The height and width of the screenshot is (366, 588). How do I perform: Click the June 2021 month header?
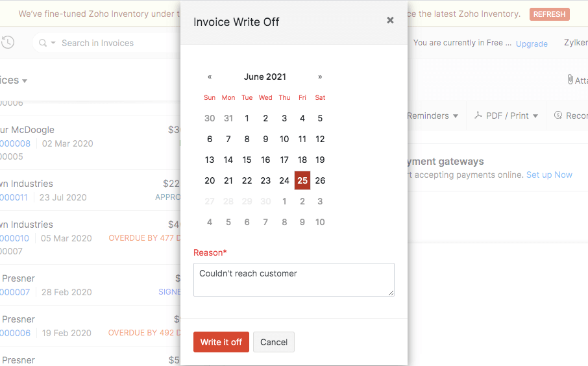point(265,77)
